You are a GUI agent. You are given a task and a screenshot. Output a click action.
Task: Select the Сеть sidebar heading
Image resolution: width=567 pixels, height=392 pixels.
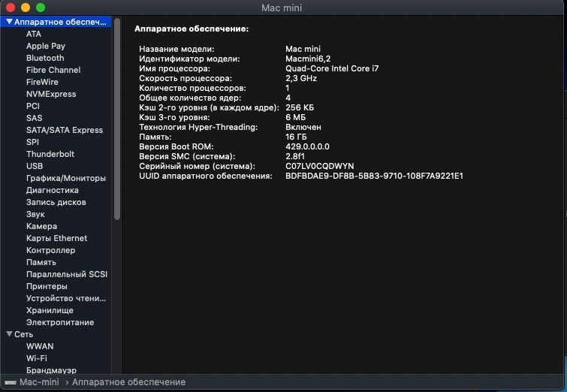point(23,334)
